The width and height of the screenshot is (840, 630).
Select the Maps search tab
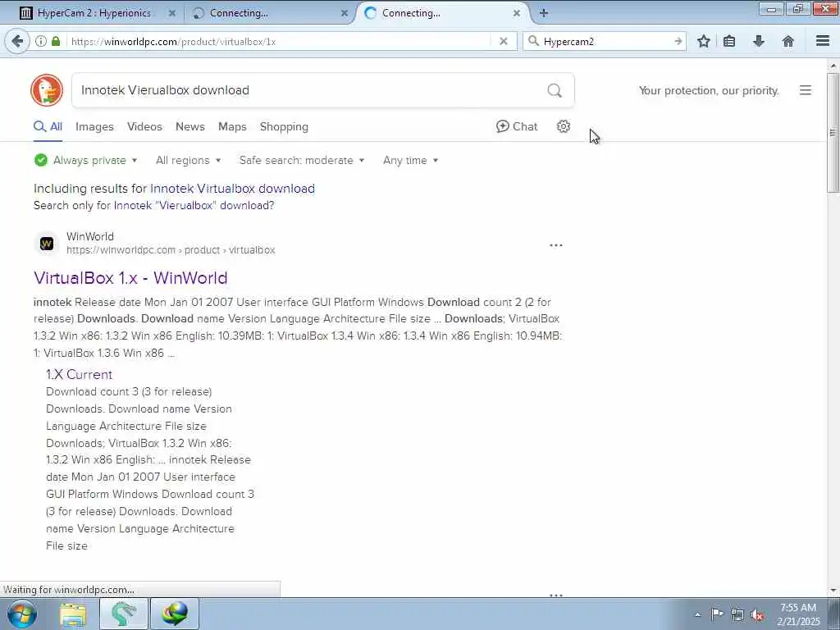[x=232, y=126]
